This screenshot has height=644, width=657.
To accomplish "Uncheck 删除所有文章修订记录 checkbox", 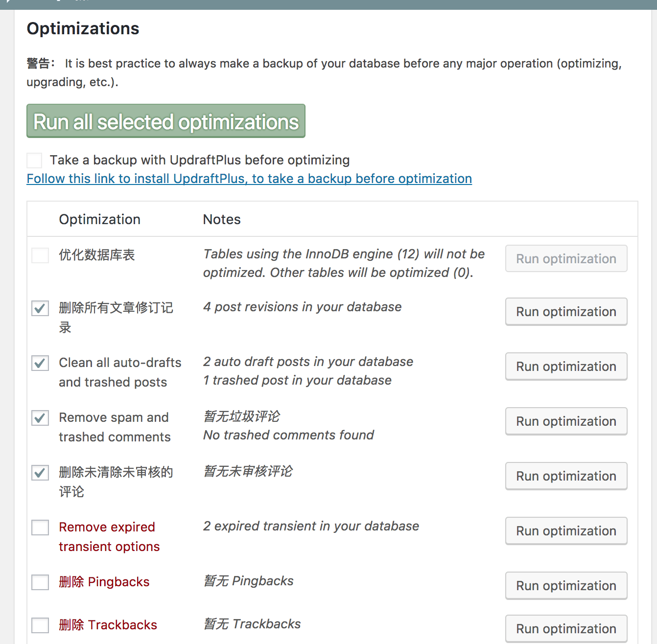I will click(40, 308).
